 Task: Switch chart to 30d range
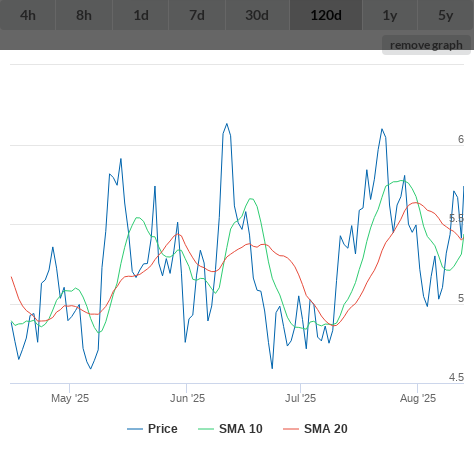(x=257, y=15)
